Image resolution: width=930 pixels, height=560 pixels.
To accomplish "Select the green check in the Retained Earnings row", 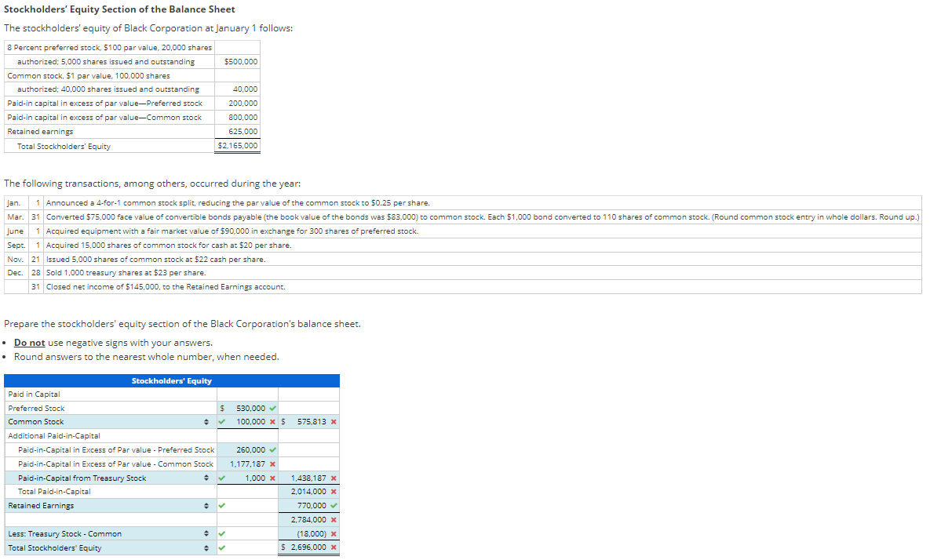I will [x=221, y=505].
